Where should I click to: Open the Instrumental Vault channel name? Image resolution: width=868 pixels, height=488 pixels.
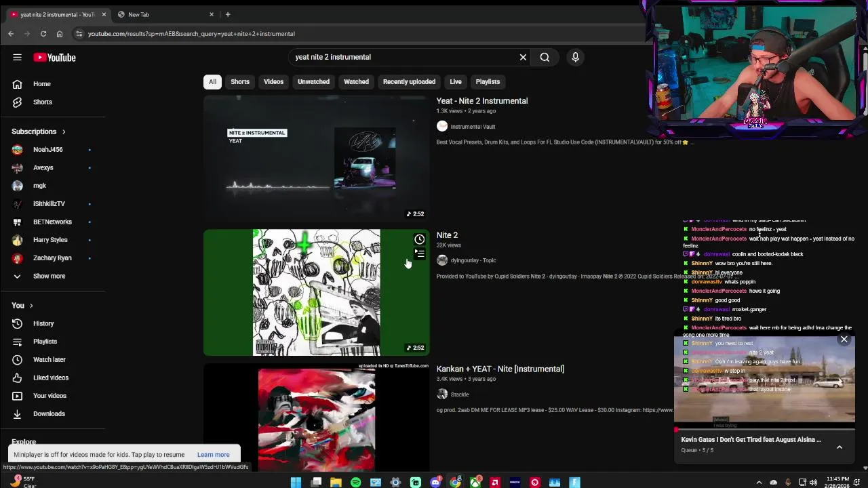(x=473, y=127)
